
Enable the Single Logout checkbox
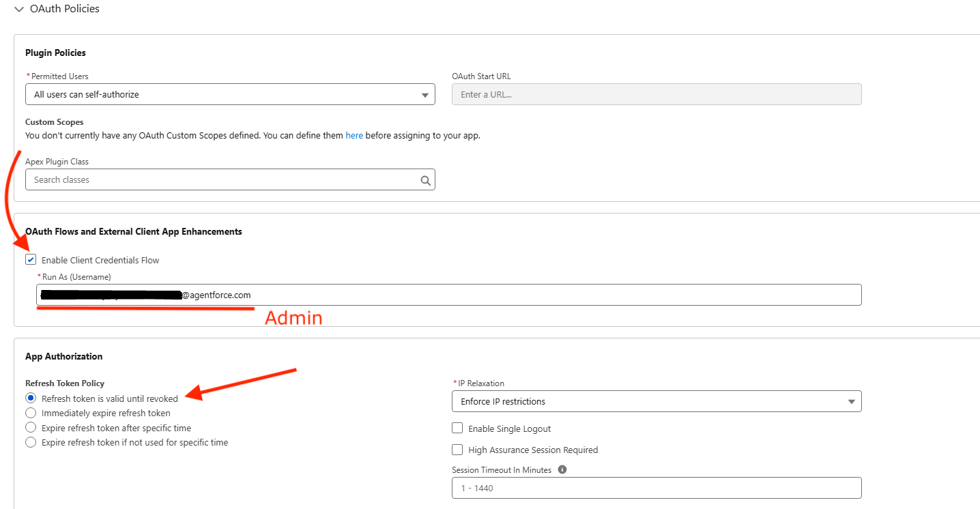[457, 428]
